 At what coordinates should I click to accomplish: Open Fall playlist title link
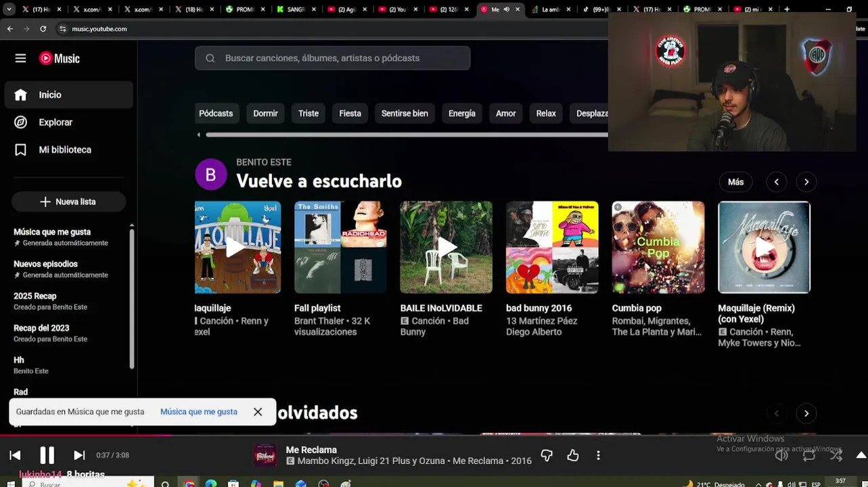click(x=317, y=308)
